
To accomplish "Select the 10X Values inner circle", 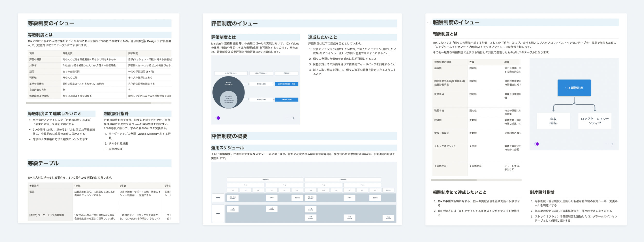I will pyautogui.click(x=229, y=100).
